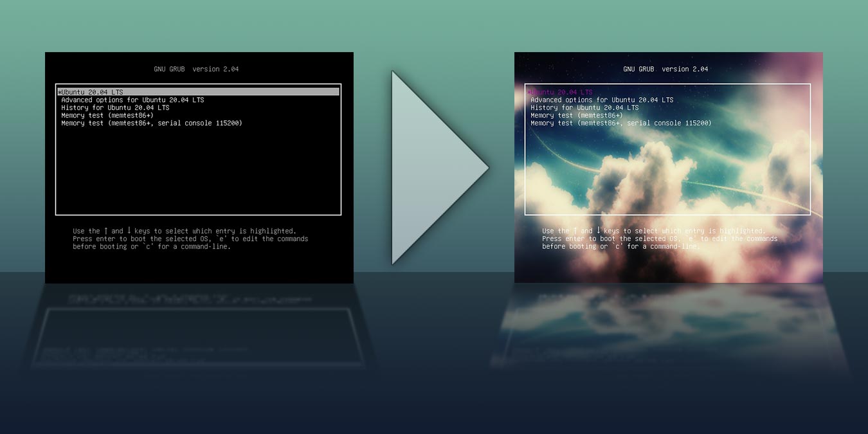This screenshot has height=434, width=868.
Task: Click the 'before booting or c' line on the black screen
Action: point(152,246)
